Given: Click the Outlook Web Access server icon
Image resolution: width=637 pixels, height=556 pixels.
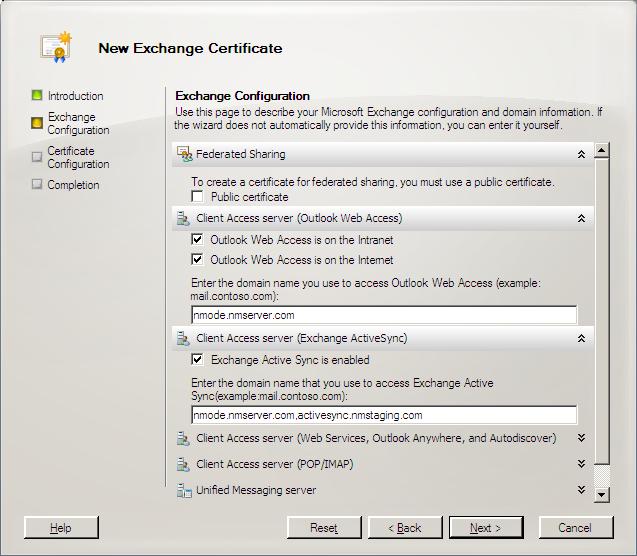Looking at the screenshot, I should (183, 219).
